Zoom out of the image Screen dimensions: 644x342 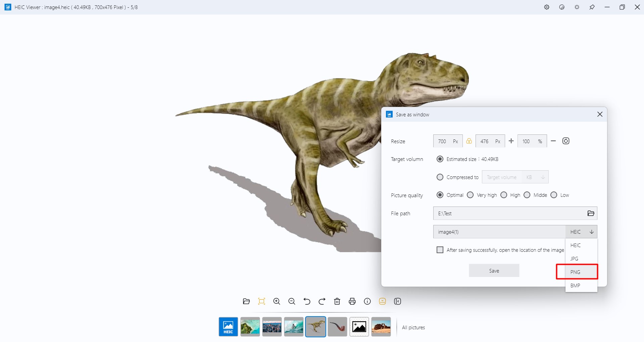point(292,301)
